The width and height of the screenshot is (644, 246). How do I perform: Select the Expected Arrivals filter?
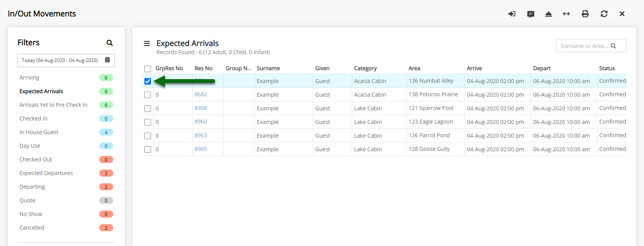click(x=41, y=91)
